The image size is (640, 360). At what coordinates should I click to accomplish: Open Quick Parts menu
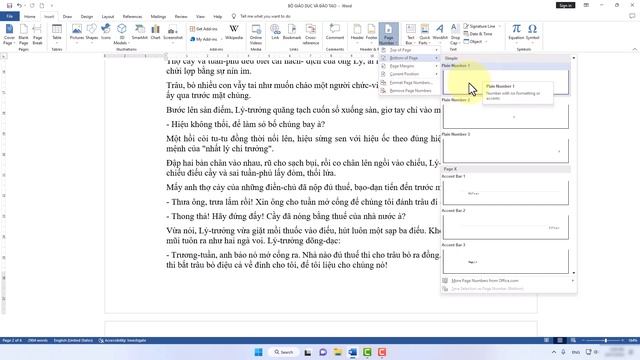click(424, 34)
